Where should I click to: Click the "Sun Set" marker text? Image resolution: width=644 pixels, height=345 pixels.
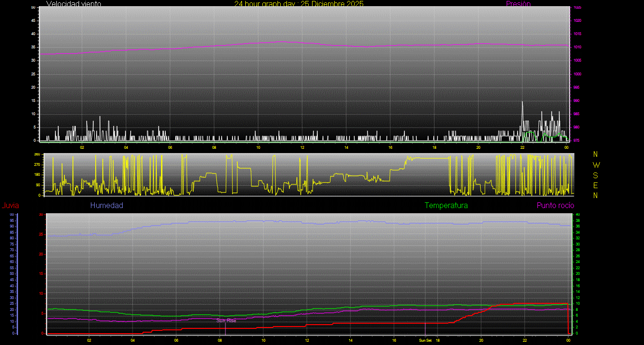point(425,340)
